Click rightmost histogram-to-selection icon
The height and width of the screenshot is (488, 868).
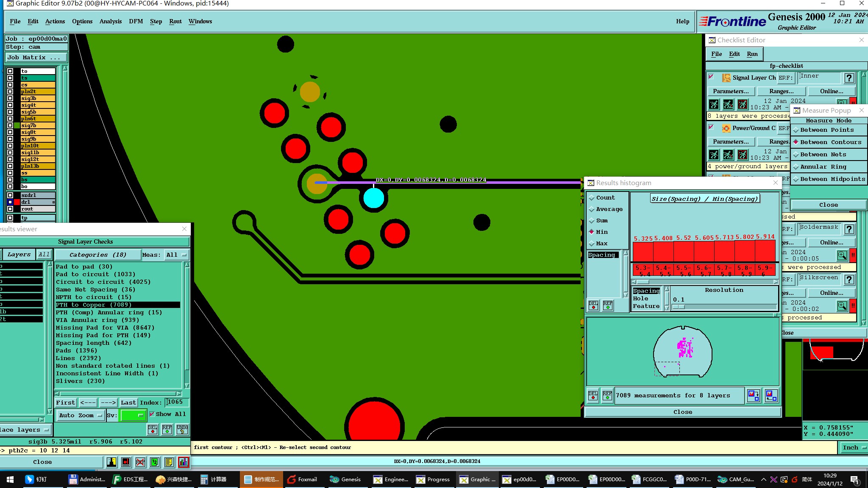pos(771,396)
